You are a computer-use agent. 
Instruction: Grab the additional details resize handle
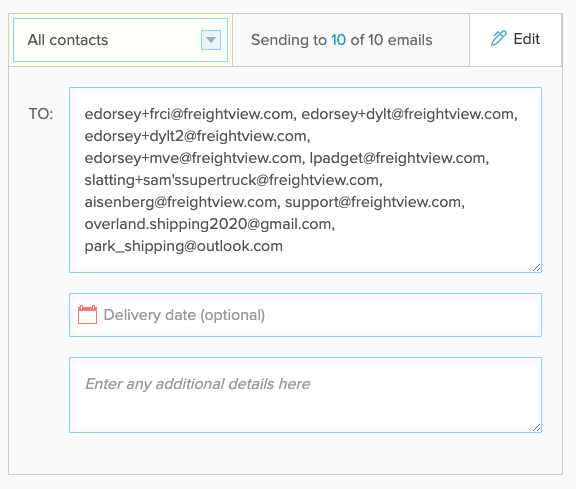coord(537,428)
